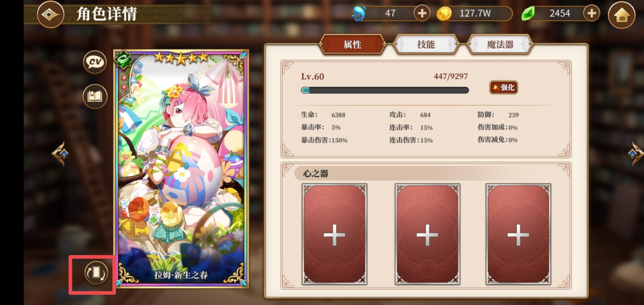Select the 属性 tab
Viewport: 644px width, 305px height.
click(x=352, y=44)
